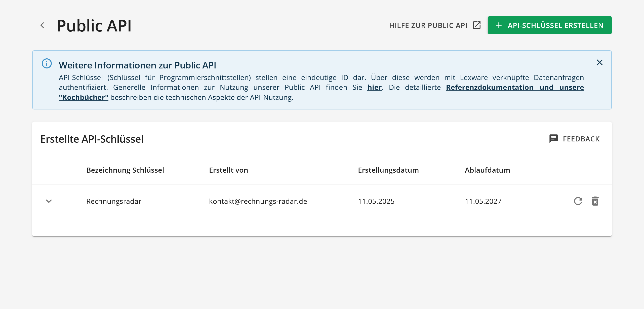Delete the Rechnungsradar API key via trash icon
644x309 pixels.
pyautogui.click(x=595, y=201)
